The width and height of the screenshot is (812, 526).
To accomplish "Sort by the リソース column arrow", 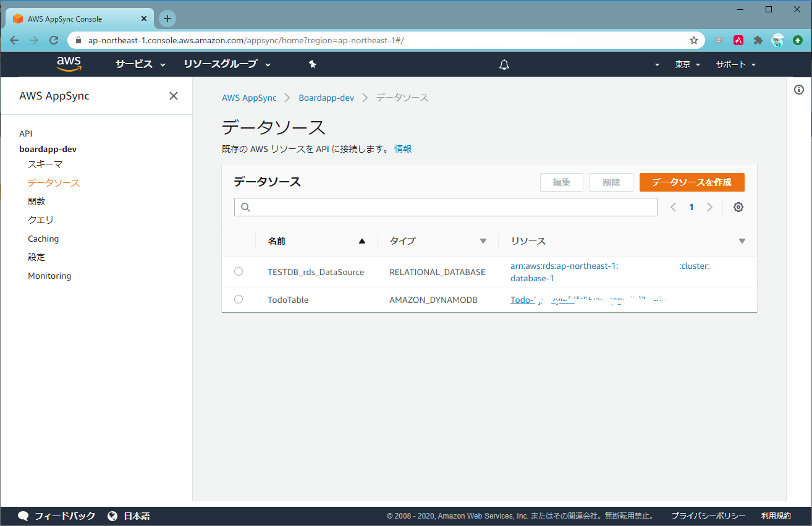I will pos(742,241).
